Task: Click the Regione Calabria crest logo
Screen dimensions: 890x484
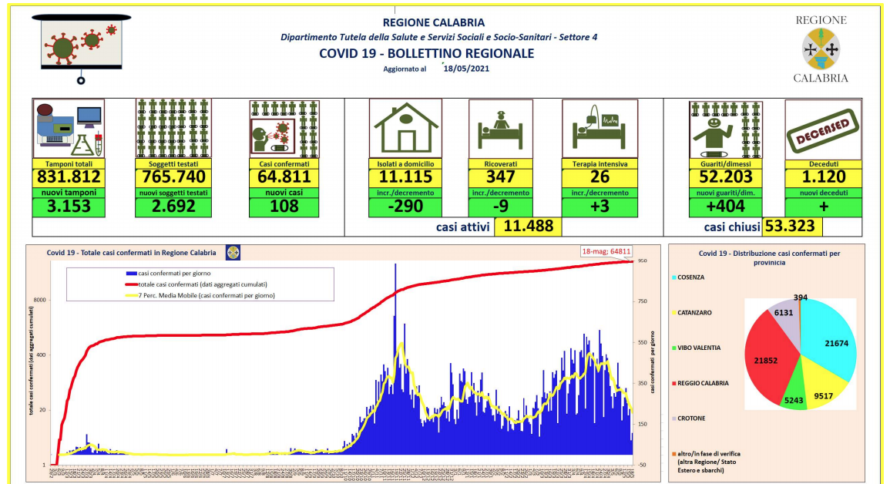Action: (821, 47)
